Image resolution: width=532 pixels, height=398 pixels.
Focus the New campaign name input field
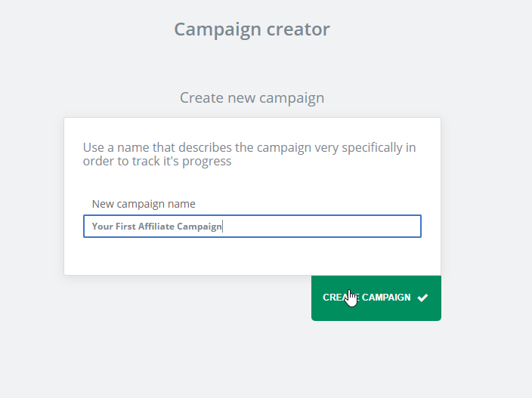(x=252, y=227)
